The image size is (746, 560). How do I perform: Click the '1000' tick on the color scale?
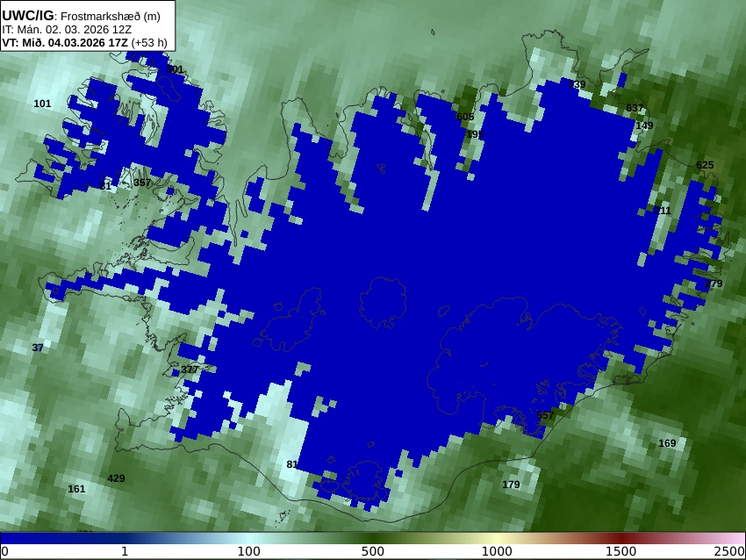(497, 551)
